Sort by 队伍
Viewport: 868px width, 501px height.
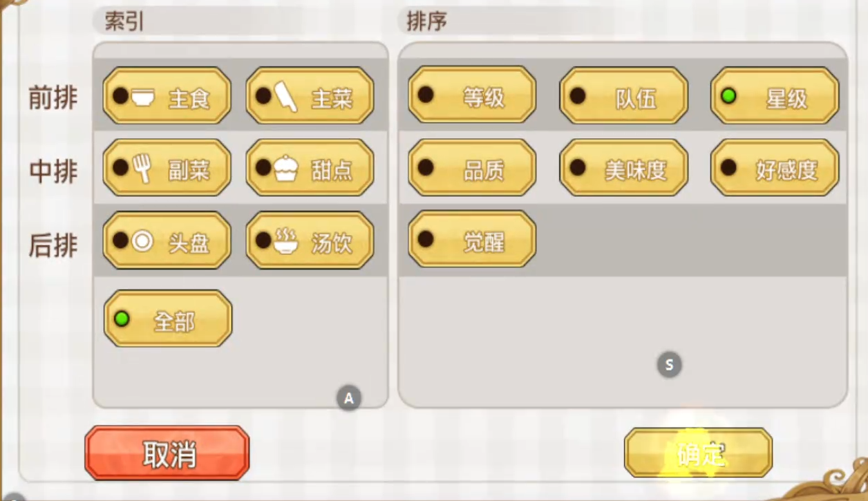pyautogui.click(x=623, y=96)
